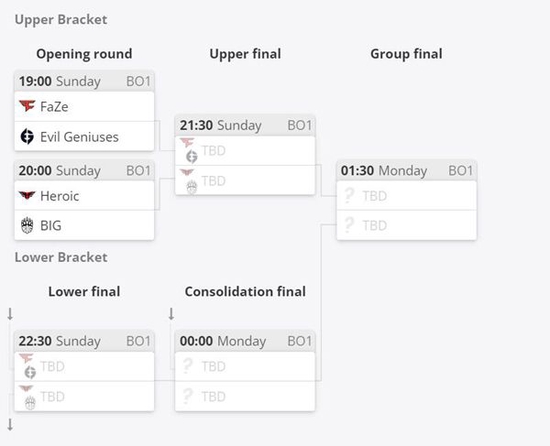Screen dimensions: 550x446
Task: Select the BIG team row
Action: coord(84,225)
